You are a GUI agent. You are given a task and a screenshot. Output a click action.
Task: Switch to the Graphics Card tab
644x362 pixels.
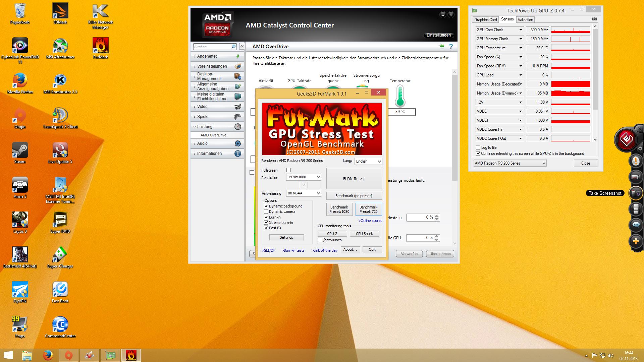coord(485,20)
